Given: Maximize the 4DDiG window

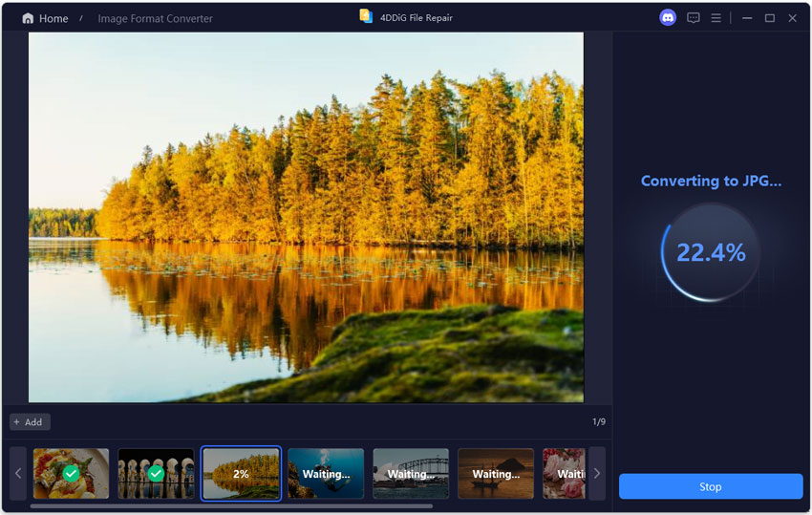Looking at the screenshot, I should click(770, 18).
